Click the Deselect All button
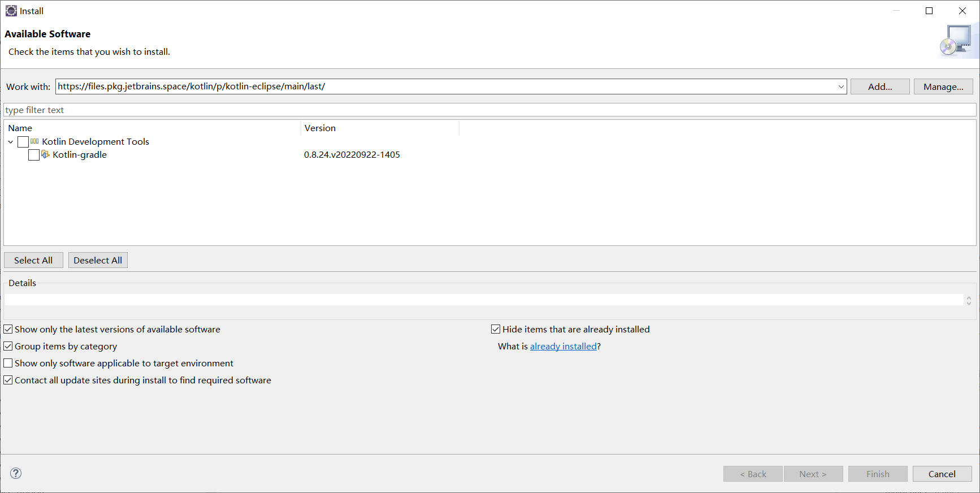Image resolution: width=980 pixels, height=493 pixels. pyautogui.click(x=98, y=260)
